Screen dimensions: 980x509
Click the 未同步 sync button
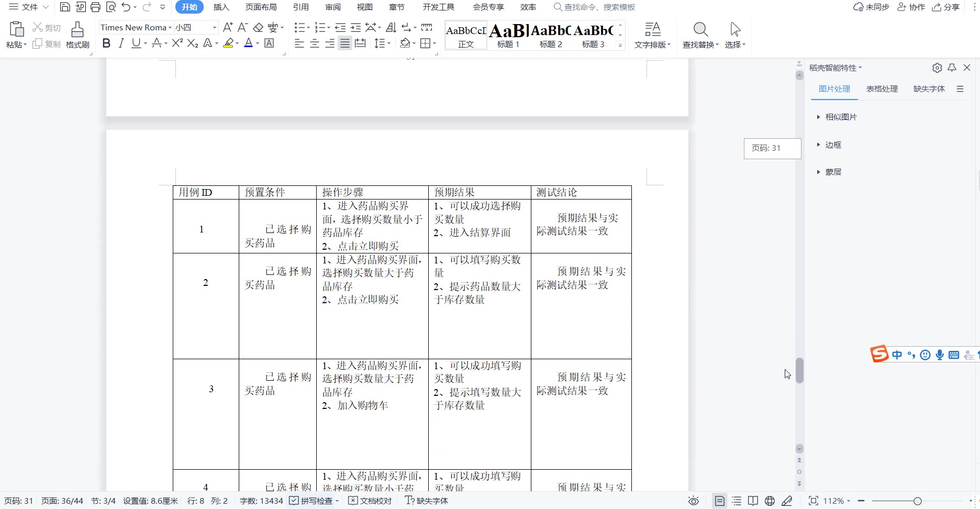click(872, 7)
